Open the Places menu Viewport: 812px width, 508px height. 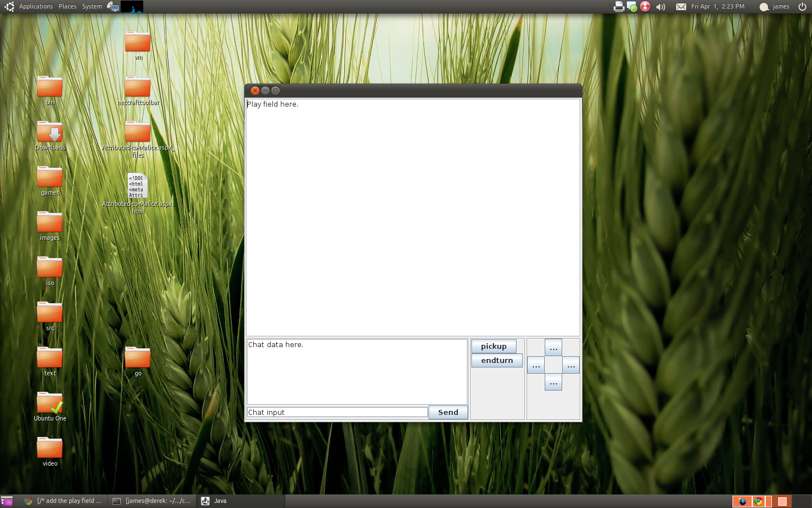pyautogui.click(x=67, y=6)
